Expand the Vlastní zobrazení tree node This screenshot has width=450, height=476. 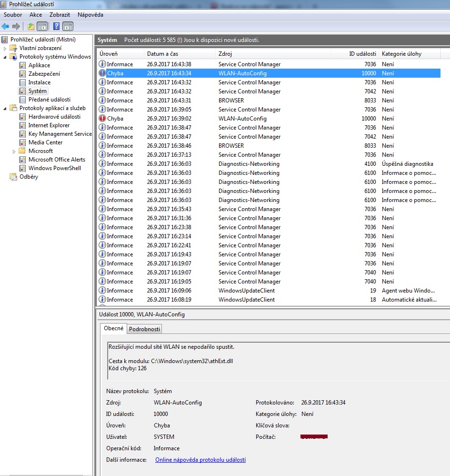pyautogui.click(x=5, y=48)
